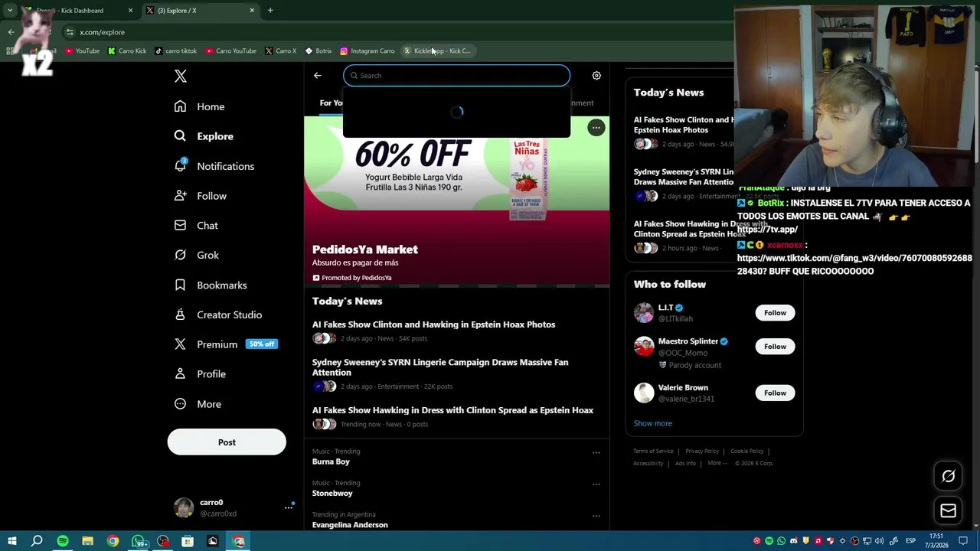Open Sydney Sweeney's SYRN Lingerie news story
This screenshot has height=551, width=980.
point(440,367)
